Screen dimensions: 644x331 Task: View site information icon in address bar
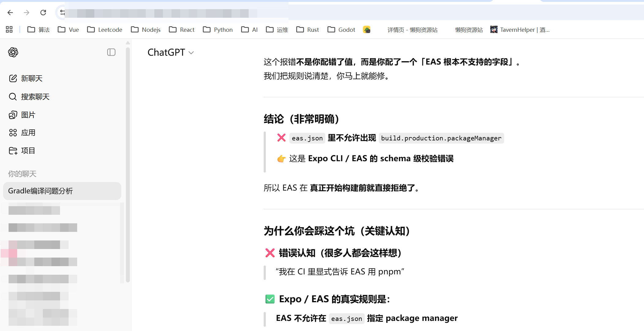(x=62, y=13)
